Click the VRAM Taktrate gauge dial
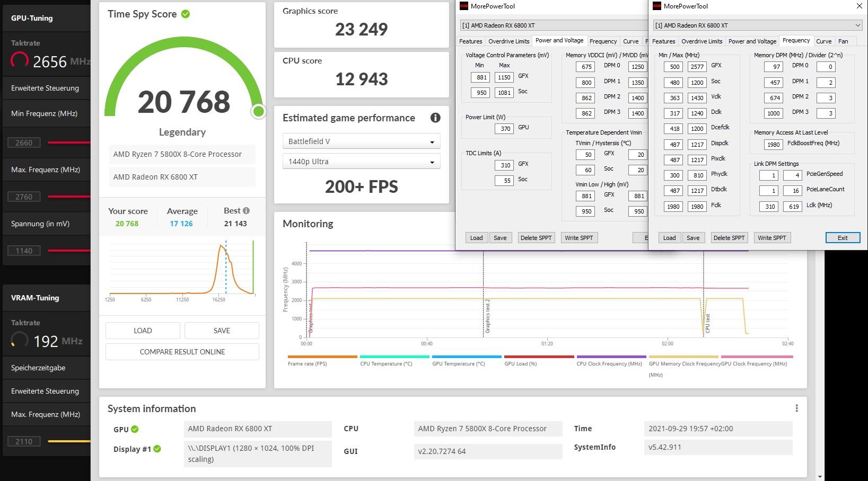The width and height of the screenshot is (868, 481). (x=20, y=340)
